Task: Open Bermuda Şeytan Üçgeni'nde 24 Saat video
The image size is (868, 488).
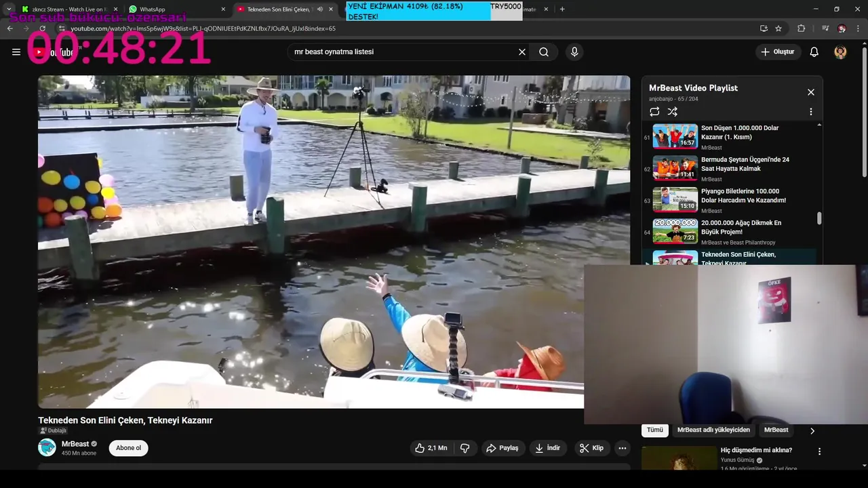Action: coord(730,168)
